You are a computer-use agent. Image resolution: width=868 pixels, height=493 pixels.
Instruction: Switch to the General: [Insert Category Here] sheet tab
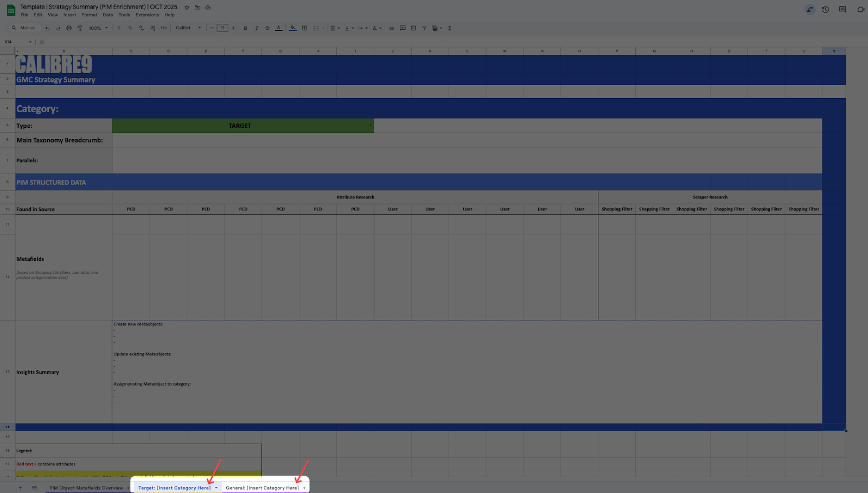(x=262, y=488)
